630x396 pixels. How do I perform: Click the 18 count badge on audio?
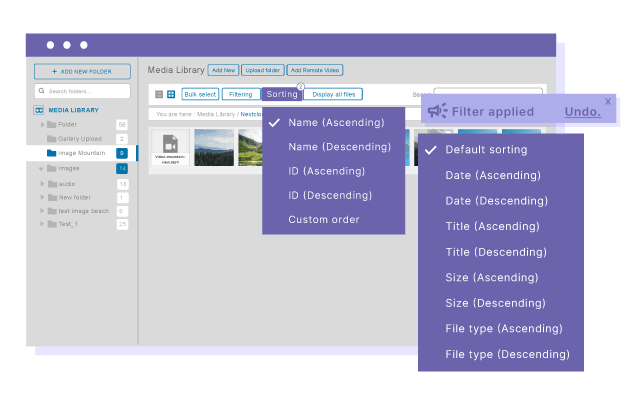click(123, 184)
